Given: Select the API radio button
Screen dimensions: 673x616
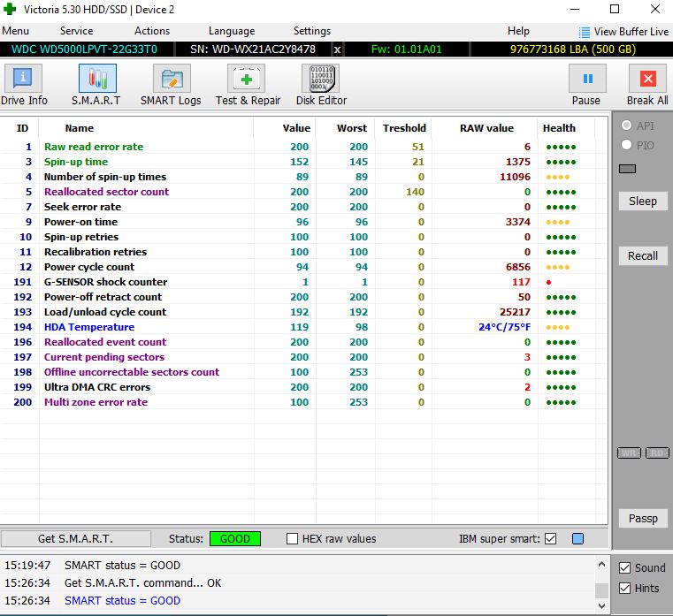Looking at the screenshot, I should click(626, 125).
